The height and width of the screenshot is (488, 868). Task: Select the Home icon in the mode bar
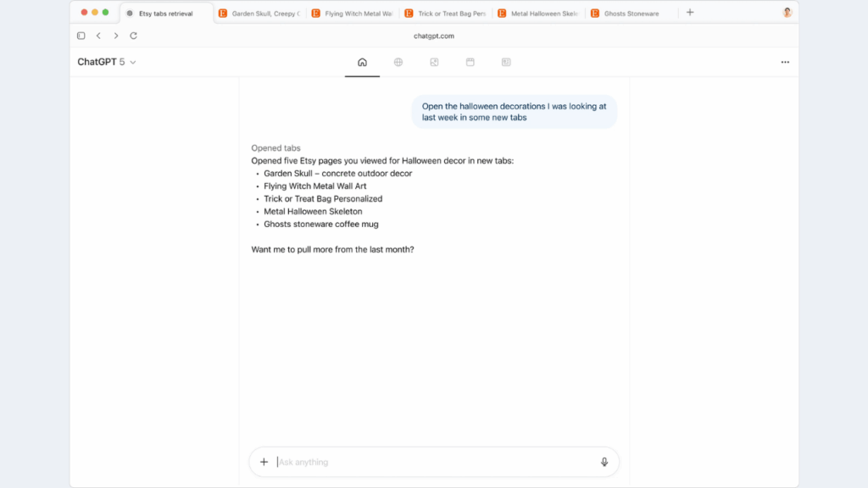(362, 62)
